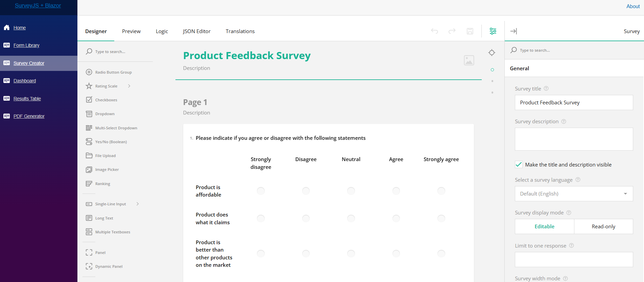
Task: Expand the Rating Scale chevron in toolbox
Action: pyautogui.click(x=129, y=86)
